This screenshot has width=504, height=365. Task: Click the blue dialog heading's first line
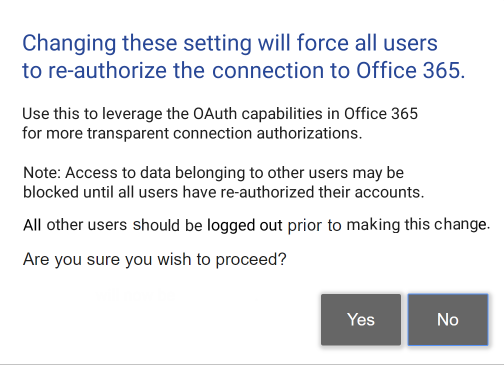230,44
